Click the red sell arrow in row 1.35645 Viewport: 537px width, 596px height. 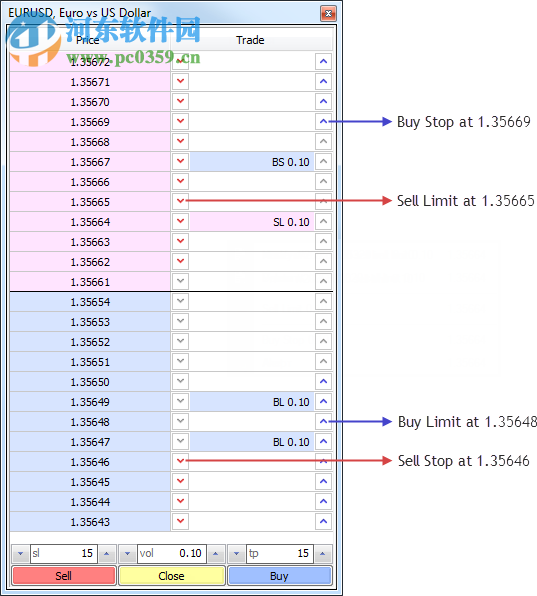[181, 482]
